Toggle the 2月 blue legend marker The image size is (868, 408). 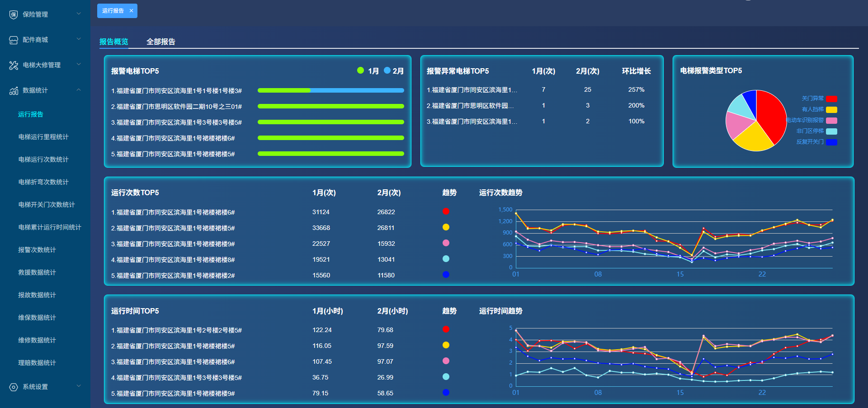click(387, 70)
